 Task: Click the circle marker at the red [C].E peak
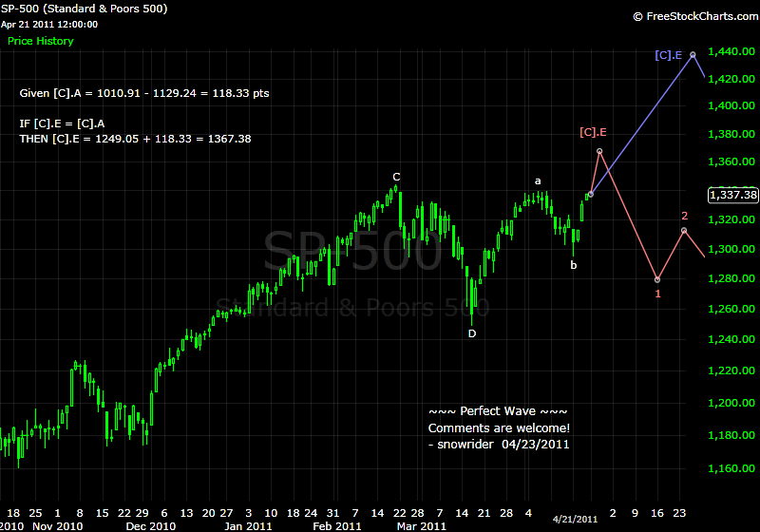point(599,151)
